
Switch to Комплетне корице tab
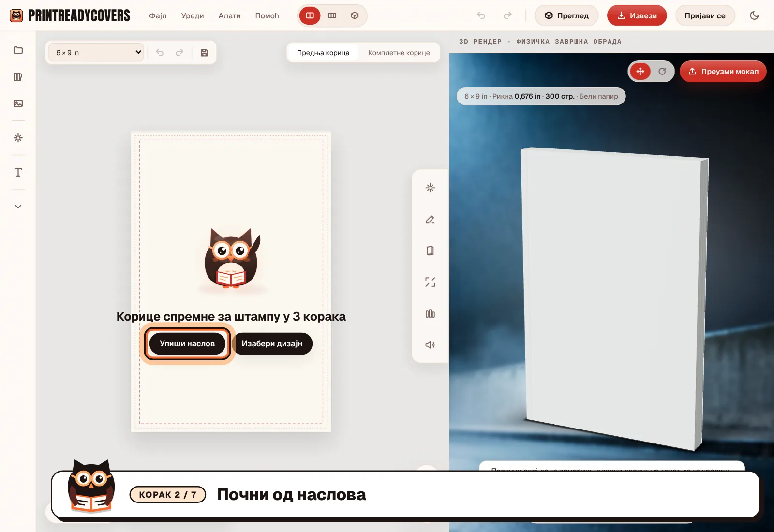[x=399, y=53]
